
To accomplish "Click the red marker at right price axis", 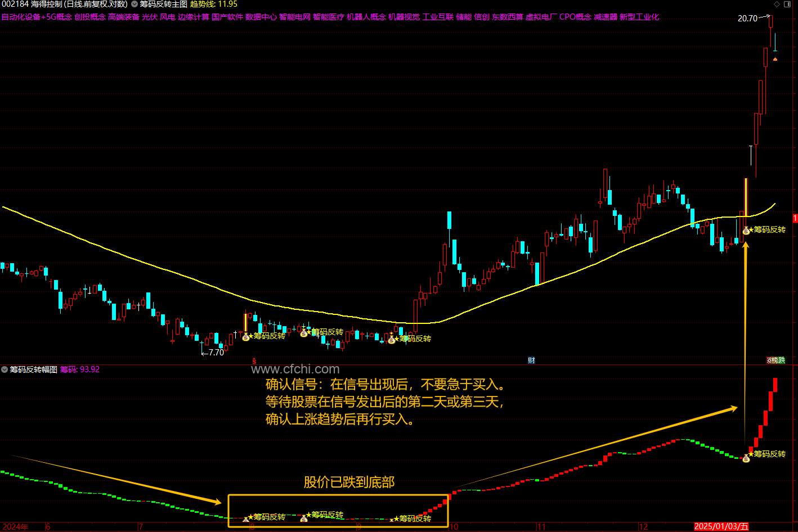I will click(x=795, y=218).
